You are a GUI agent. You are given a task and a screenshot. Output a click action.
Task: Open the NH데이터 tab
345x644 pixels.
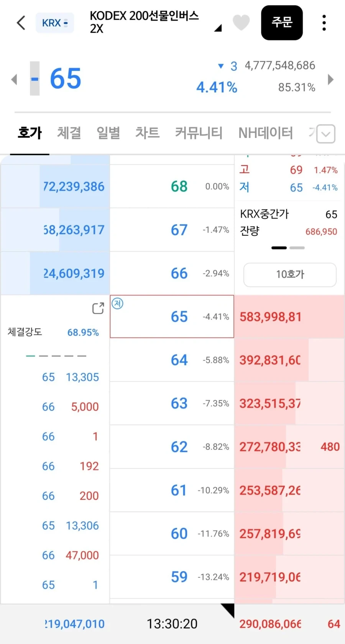(x=265, y=133)
